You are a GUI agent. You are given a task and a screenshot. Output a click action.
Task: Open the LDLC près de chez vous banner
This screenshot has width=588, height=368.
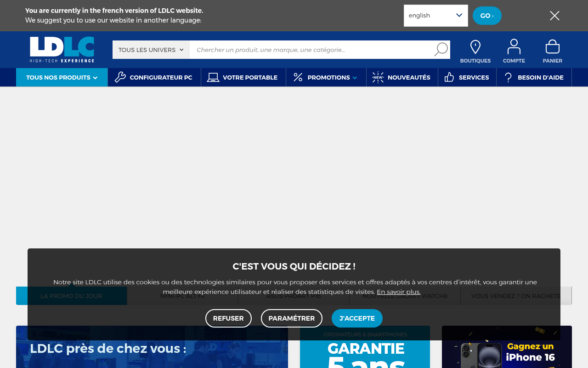tap(152, 347)
